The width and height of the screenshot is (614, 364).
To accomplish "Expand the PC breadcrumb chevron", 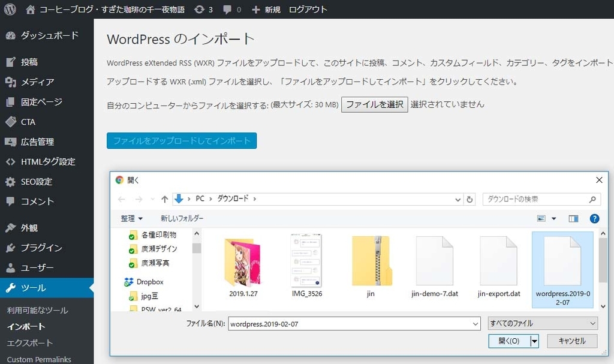I will 210,199.
